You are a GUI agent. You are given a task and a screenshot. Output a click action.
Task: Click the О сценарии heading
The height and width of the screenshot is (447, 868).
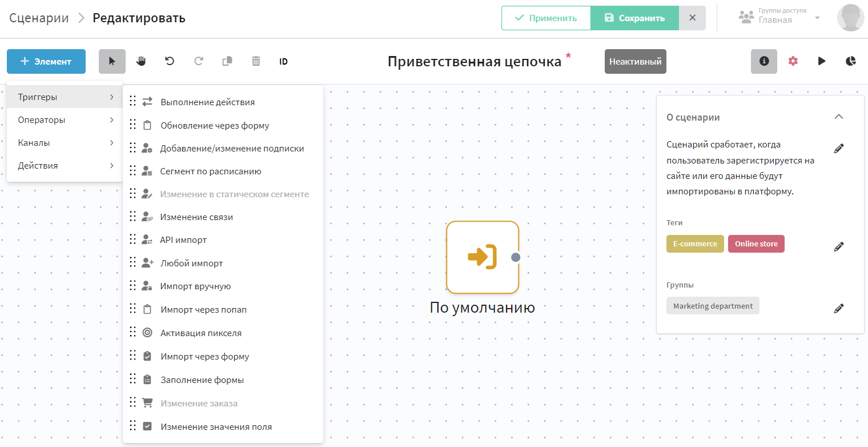693,117
